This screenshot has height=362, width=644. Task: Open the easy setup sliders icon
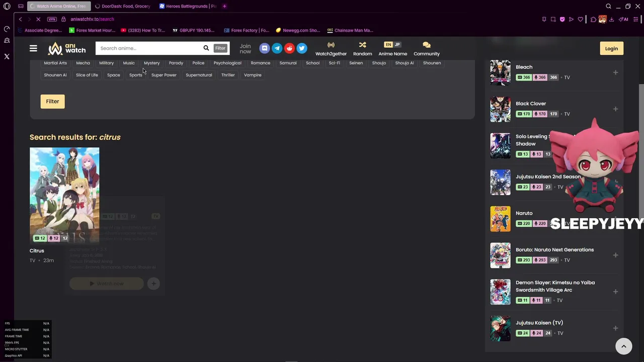point(636,19)
